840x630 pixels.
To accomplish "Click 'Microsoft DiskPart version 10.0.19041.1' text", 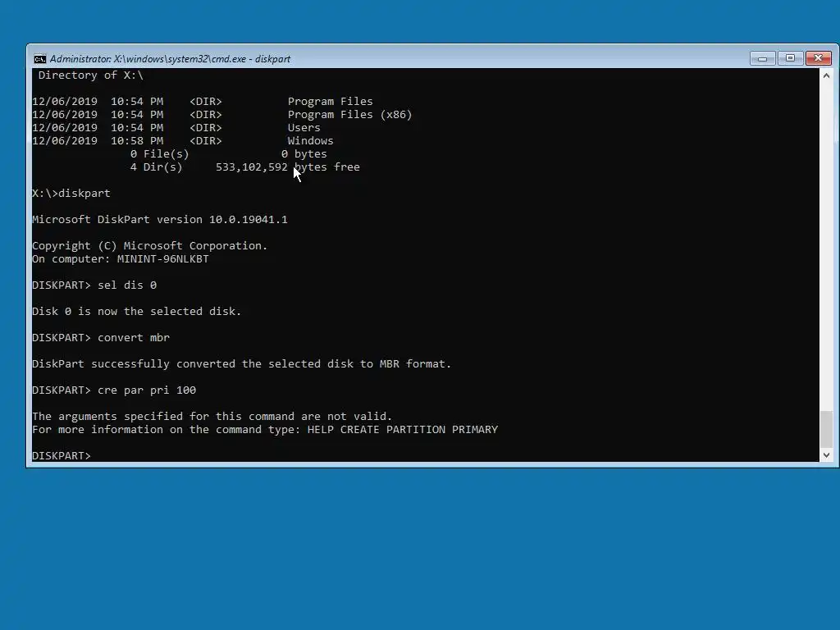I will (x=160, y=220).
